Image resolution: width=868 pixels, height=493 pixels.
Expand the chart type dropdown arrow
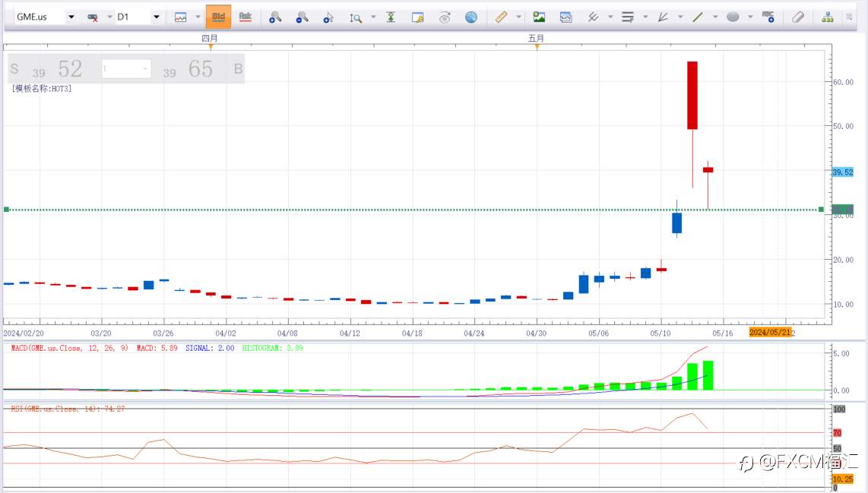[x=198, y=17]
